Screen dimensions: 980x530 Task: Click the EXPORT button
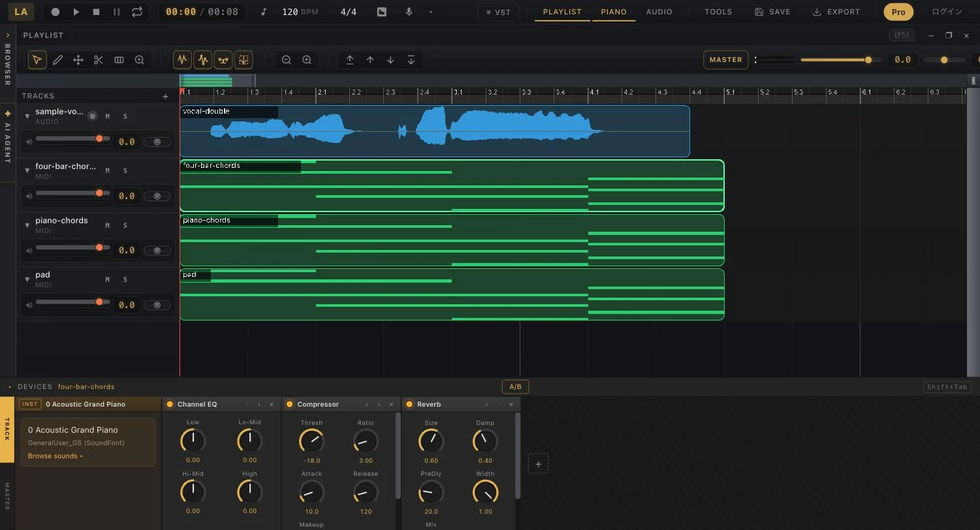[836, 12]
